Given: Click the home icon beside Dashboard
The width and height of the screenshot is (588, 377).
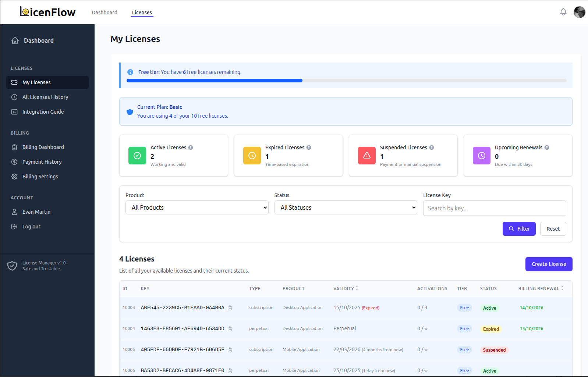Looking at the screenshot, I should [15, 40].
